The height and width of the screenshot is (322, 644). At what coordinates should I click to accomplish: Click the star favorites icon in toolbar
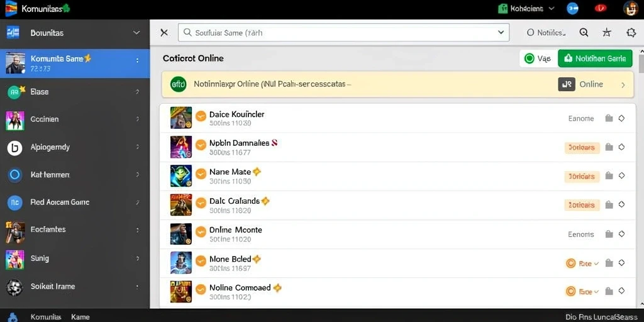pyautogui.click(x=607, y=33)
